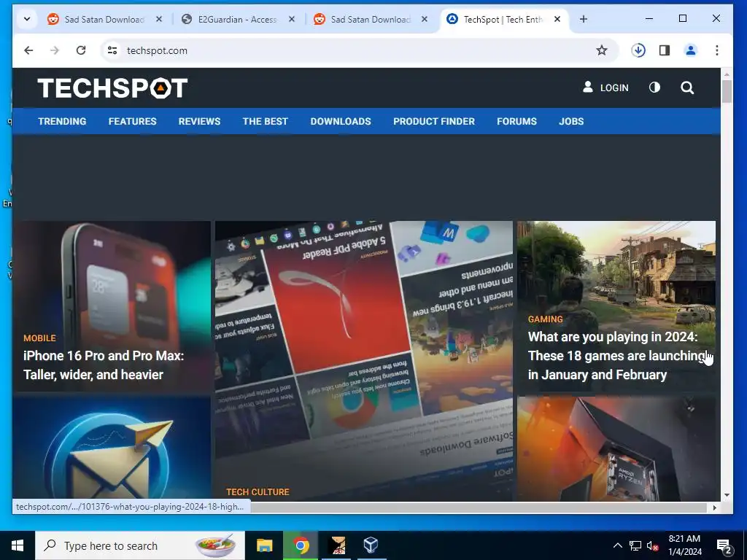Viewport: 747px width, 560px height.
Task: Open Chrome three-dot menu
Action: pos(717,50)
